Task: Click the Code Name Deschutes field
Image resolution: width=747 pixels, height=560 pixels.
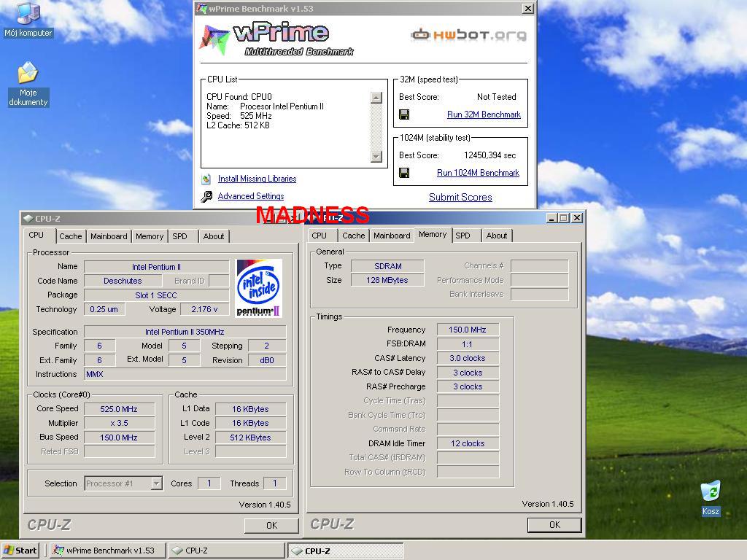Action: [123, 281]
